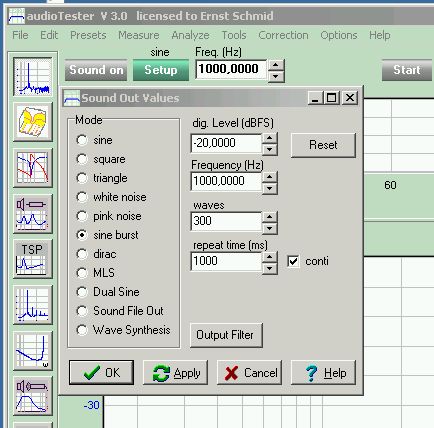Screen dimensions: 434x428
Task: Open the spectrum analyzer tool icon
Action: pyautogui.click(x=33, y=77)
